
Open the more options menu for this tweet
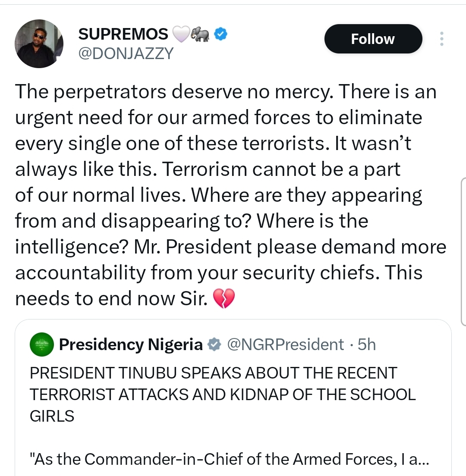click(x=441, y=39)
